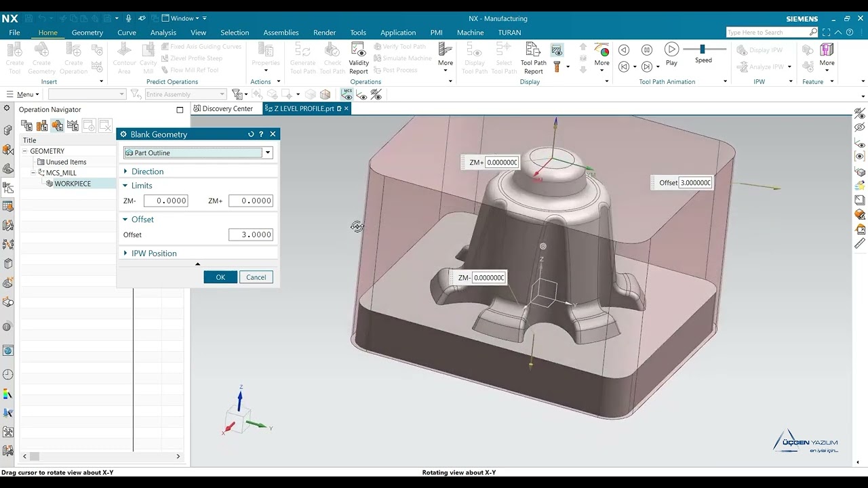Maximize the Operation Navigator panel
Image resolution: width=868 pixels, height=488 pixels.
pyautogui.click(x=180, y=110)
